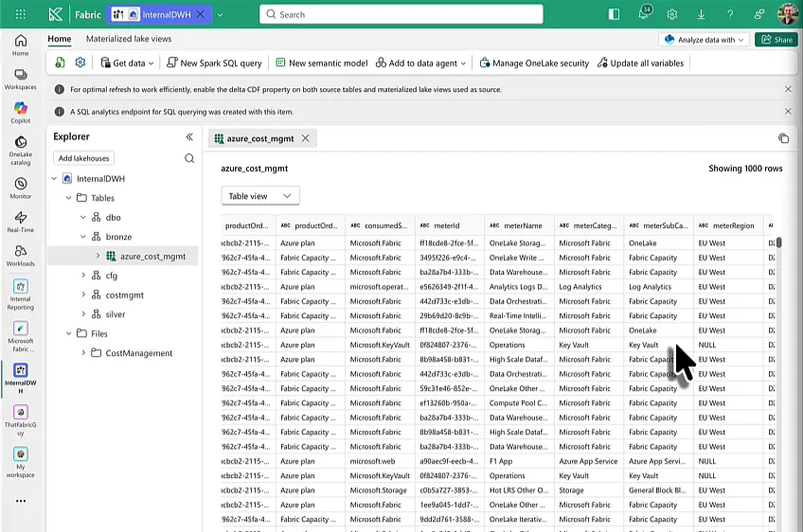Viewport: 803px width, 532px height.
Task: Open the Table view dropdown
Action: (x=260, y=196)
